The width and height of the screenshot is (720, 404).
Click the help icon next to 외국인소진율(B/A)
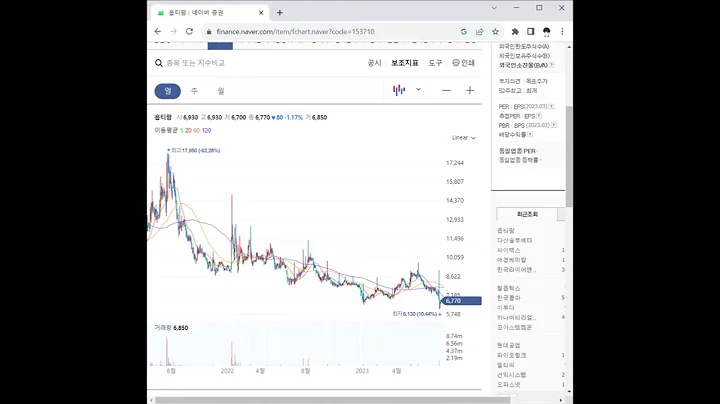(x=551, y=65)
